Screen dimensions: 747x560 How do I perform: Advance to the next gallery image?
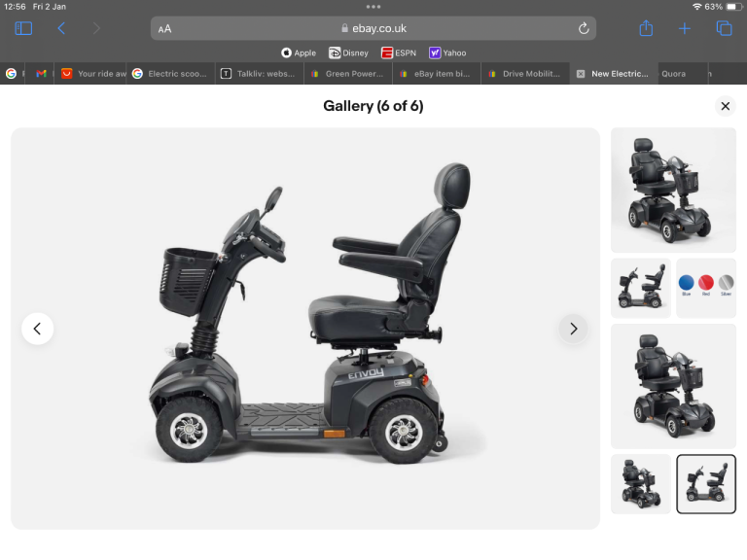(x=573, y=329)
